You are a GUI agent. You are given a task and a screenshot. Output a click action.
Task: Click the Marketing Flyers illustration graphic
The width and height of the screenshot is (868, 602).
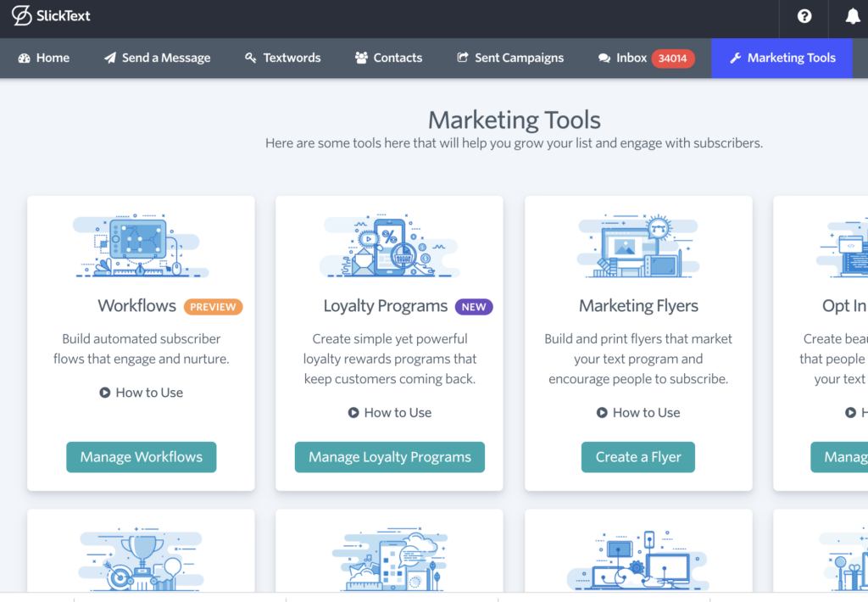pyautogui.click(x=638, y=247)
